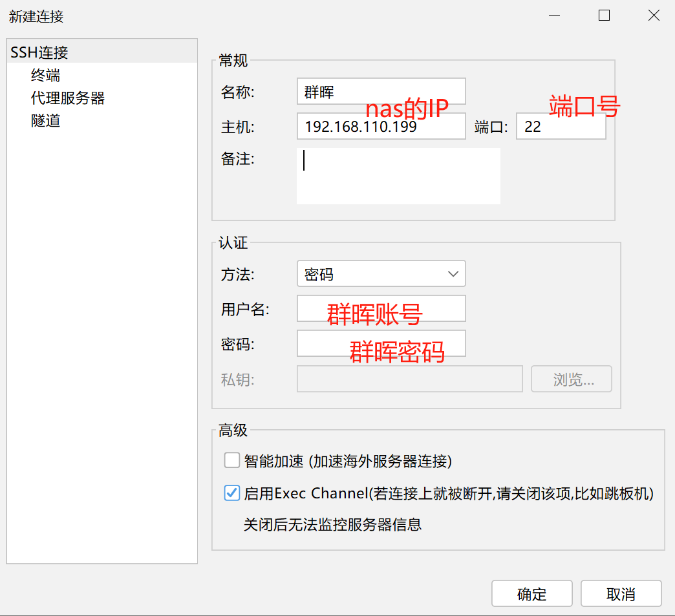This screenshot has width=675, height=616.
Task: Enable the 智能加速 checkbox
Action: pyautogui.click(x=232, y=461)
